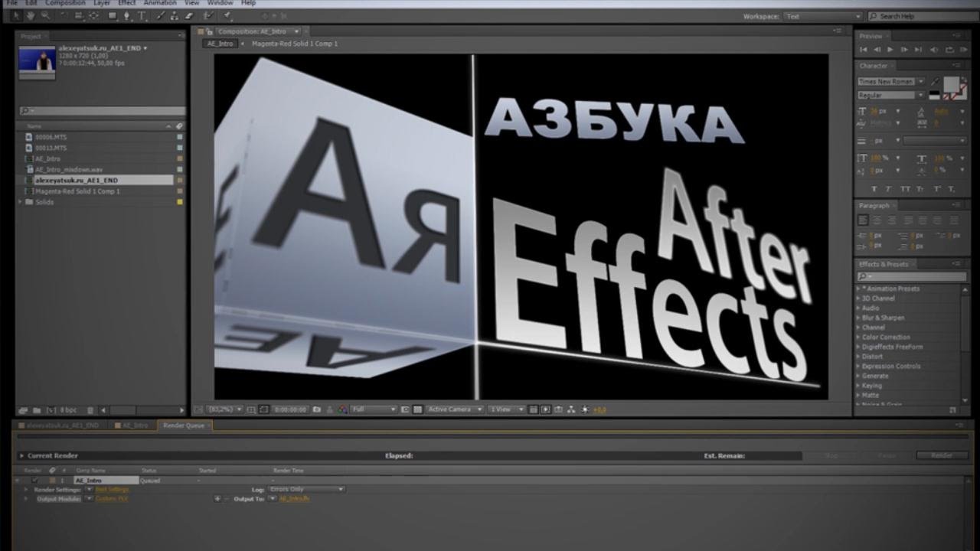Toggle mask and shape path visibility

tap(263, 409)
